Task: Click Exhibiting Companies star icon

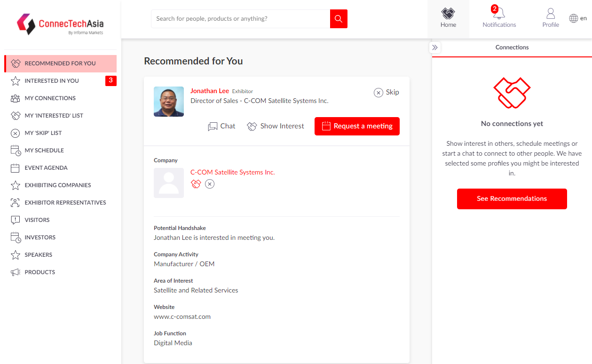Action: (x=16, y=185)
